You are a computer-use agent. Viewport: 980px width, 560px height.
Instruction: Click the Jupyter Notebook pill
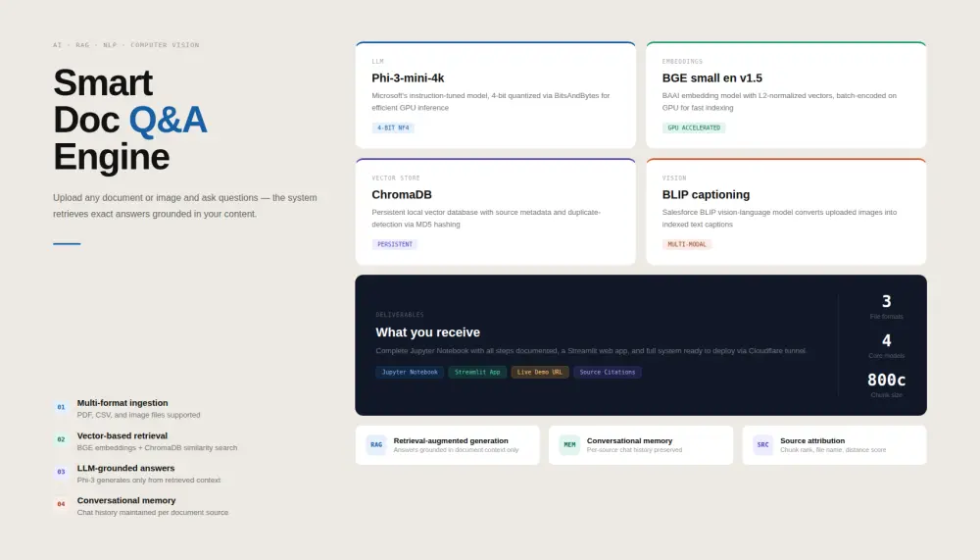pos(410,373)
